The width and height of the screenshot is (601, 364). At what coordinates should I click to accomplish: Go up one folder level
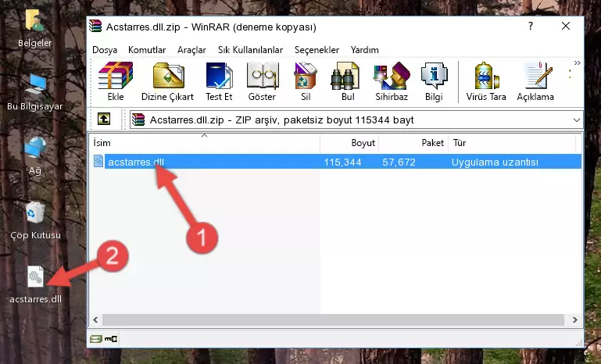(x=104, y=120)
